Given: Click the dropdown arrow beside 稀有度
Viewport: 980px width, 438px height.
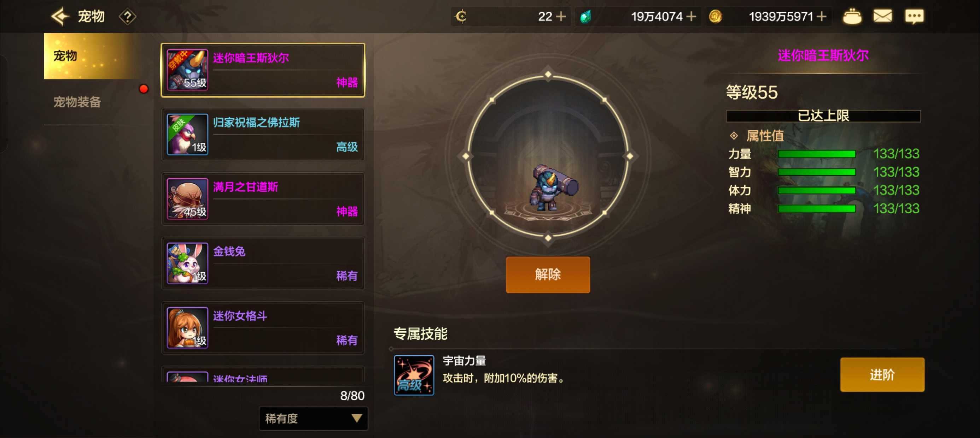Looking at the screenshot, I should coord(356,418).
